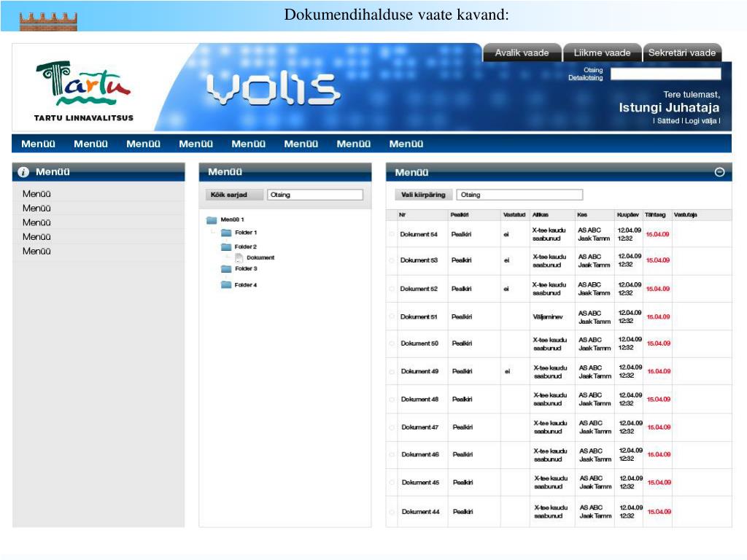Click the Folder 2 folder icon

point(226,246)
